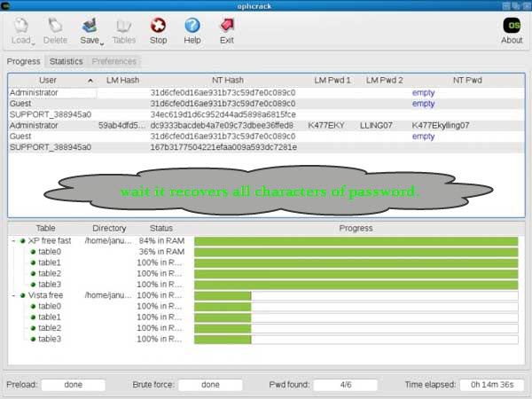Click the LM Hash column header

[122, 80]
